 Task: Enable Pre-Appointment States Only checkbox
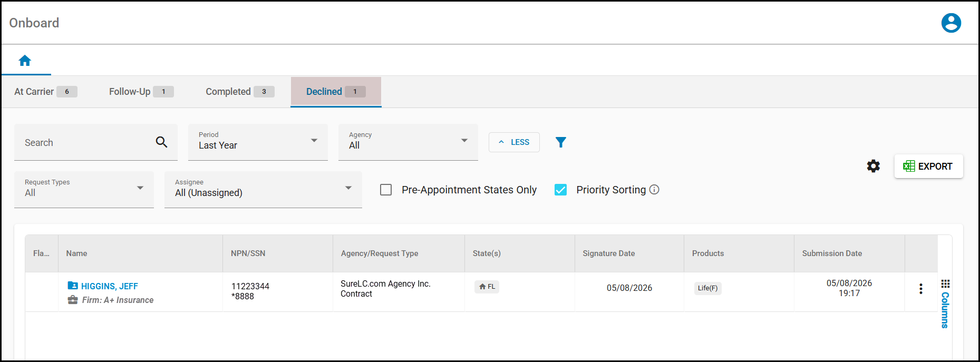[386, 190]
